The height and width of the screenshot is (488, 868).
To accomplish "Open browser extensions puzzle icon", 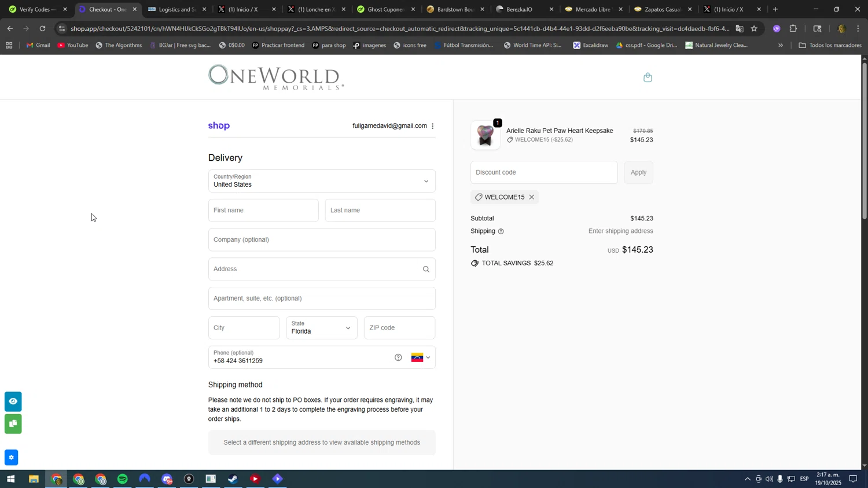I will (793, 28).
